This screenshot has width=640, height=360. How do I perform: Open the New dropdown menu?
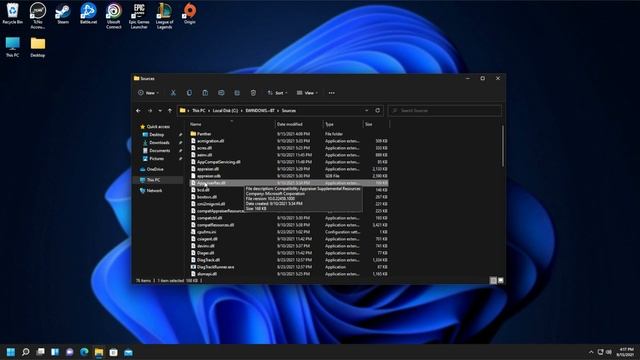(x=149, y=93)
